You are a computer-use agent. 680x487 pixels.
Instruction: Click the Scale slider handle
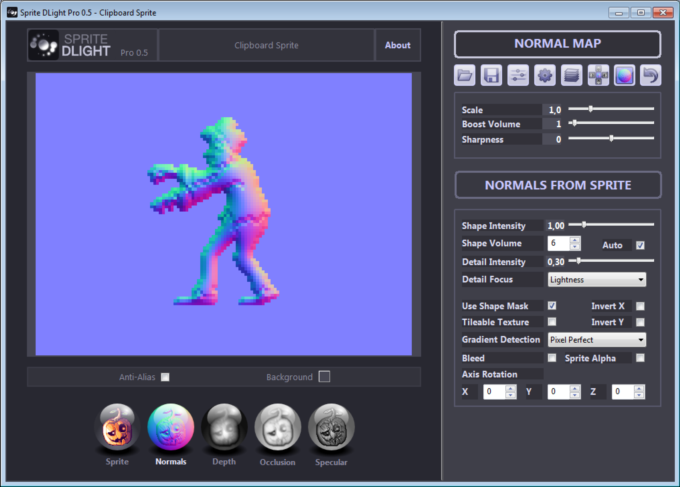click(x=591, y=109)
